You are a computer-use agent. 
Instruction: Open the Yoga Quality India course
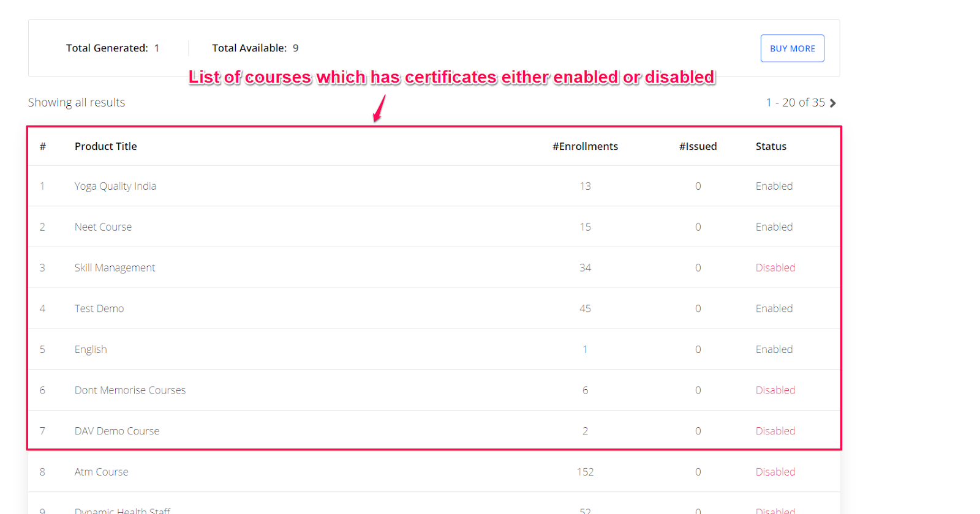(115, 186)
